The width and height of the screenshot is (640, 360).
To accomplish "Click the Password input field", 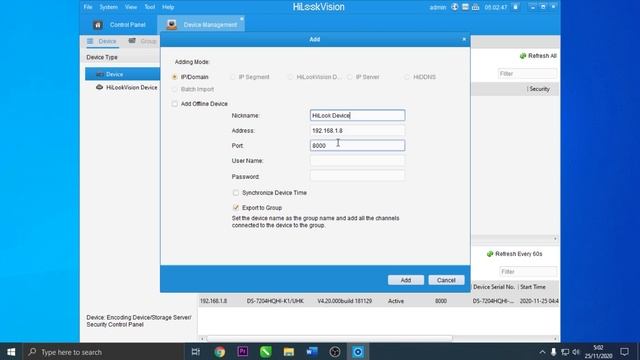I will point(357,176).
